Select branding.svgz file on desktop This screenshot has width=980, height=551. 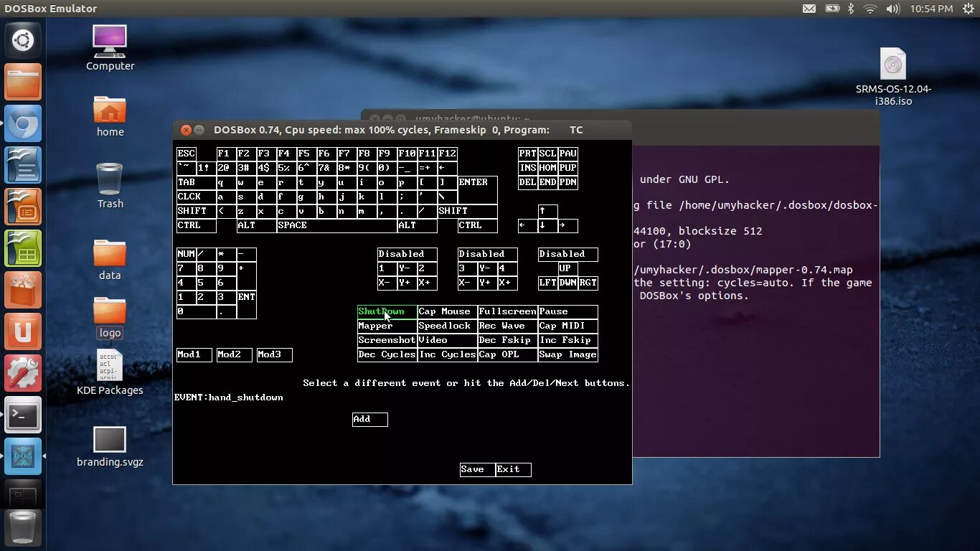[x=110, y=446]
